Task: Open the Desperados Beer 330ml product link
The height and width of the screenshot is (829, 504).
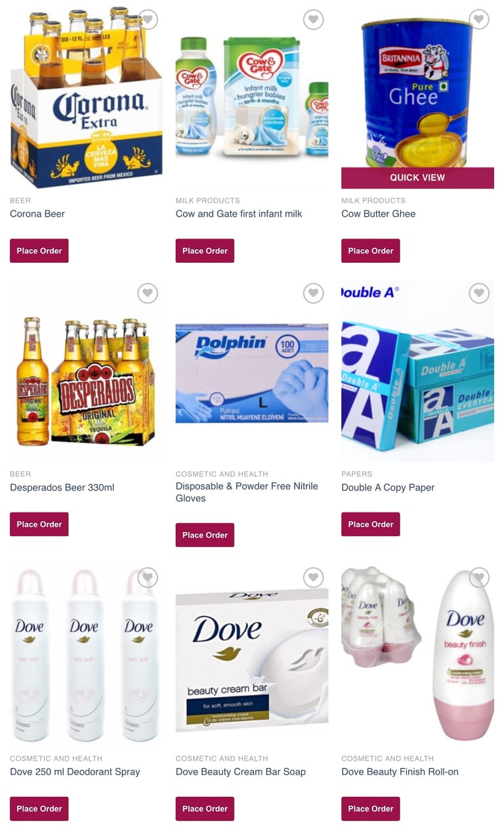Action: 62,487
